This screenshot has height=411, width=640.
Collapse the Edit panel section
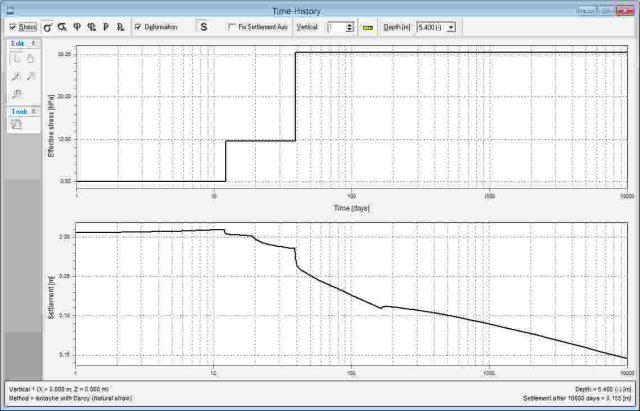coord(34,44)
